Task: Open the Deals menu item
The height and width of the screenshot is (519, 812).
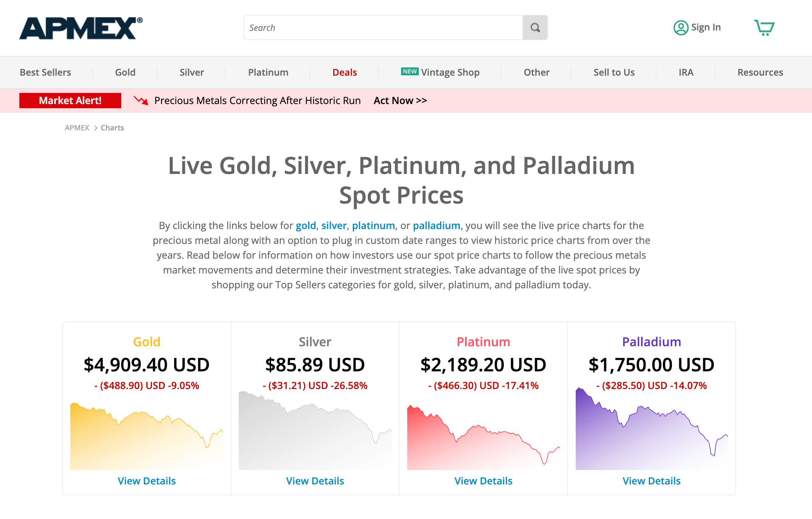Action: tap(344, 72)
